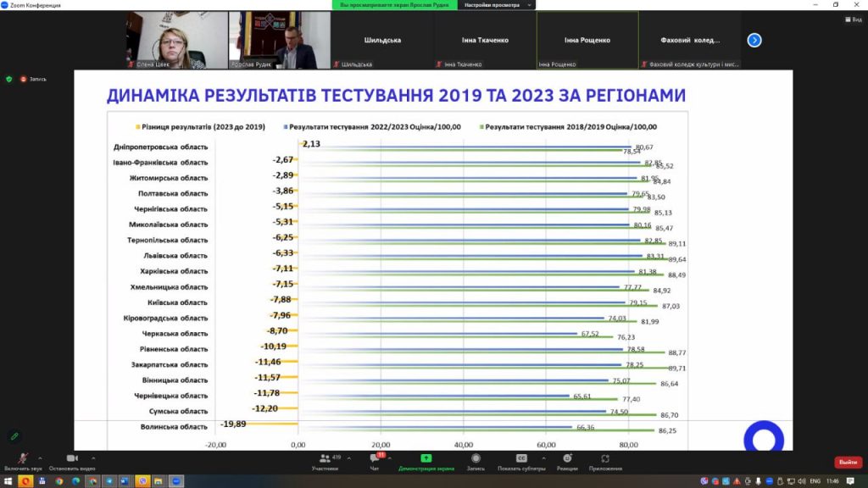Select Інна Рощенко participant tile
Viewport: 868px width, 488px height.
pyautogui.click(x=587, y=40)
